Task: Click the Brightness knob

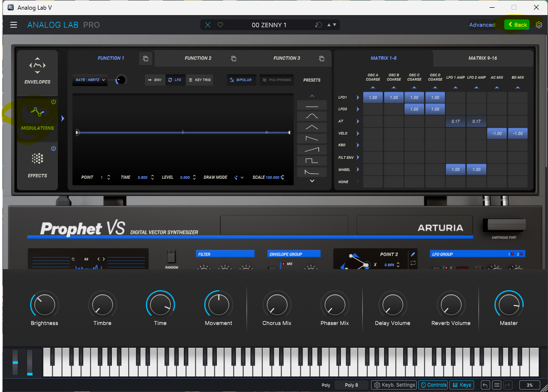Action: coord(44,305)
